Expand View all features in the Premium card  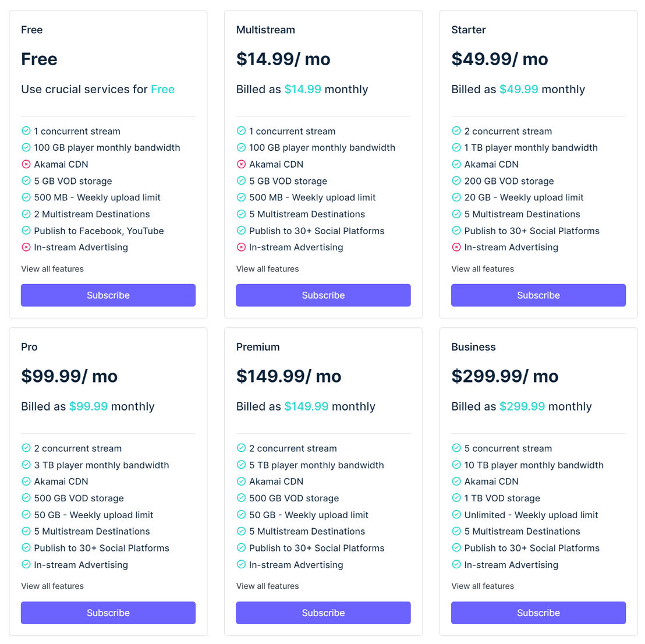tap(267, 586)
